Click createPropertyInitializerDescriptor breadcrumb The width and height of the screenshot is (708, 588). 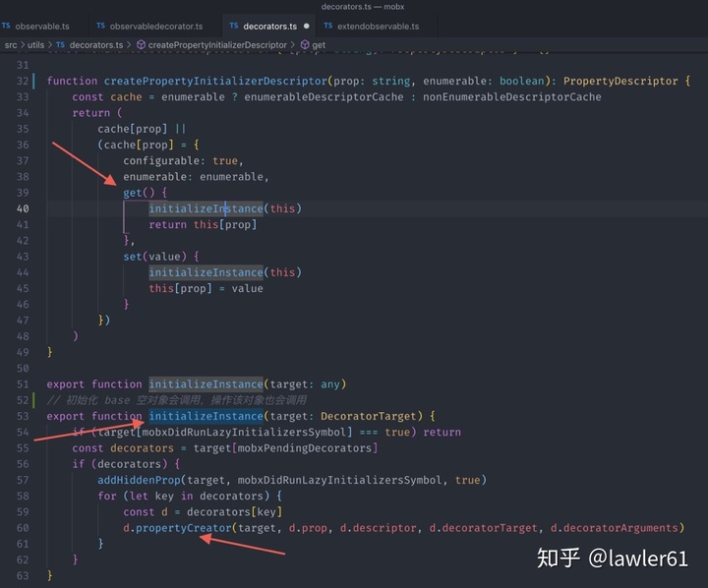click(x=217, y=45)
